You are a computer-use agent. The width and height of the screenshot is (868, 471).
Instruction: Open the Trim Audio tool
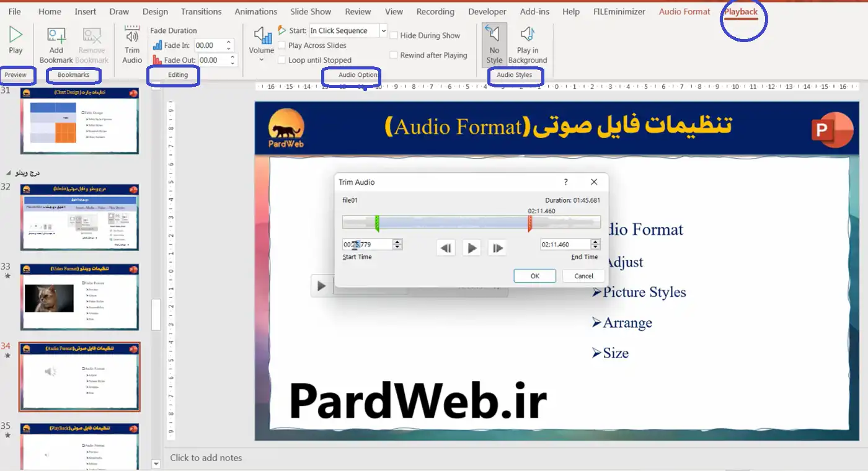(132, 45)
